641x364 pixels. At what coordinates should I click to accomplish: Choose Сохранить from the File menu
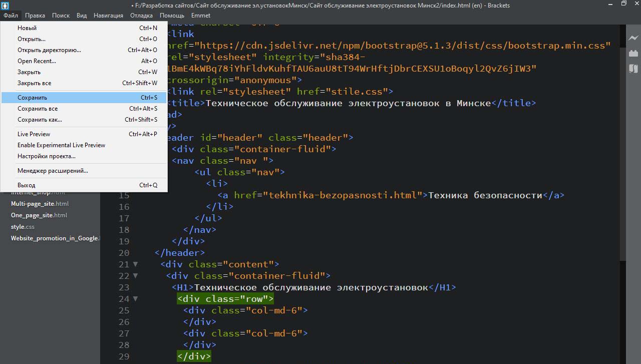click(32, 98)
